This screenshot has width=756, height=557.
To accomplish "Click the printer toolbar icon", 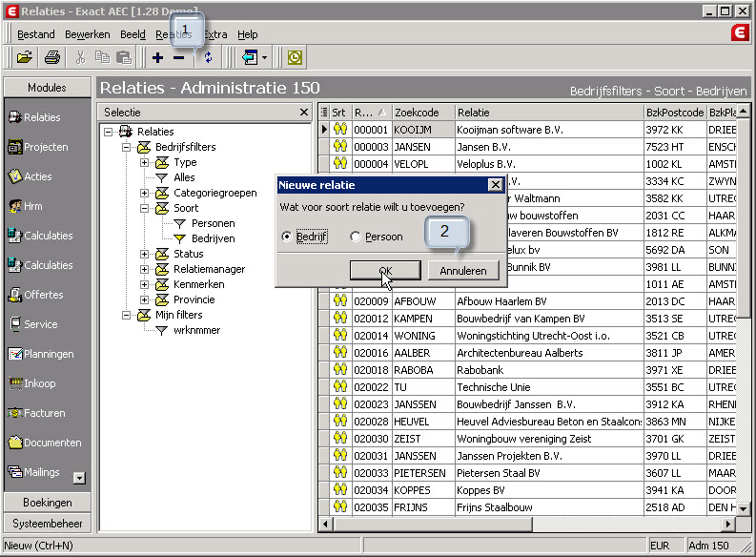I will tap(52, 57).
